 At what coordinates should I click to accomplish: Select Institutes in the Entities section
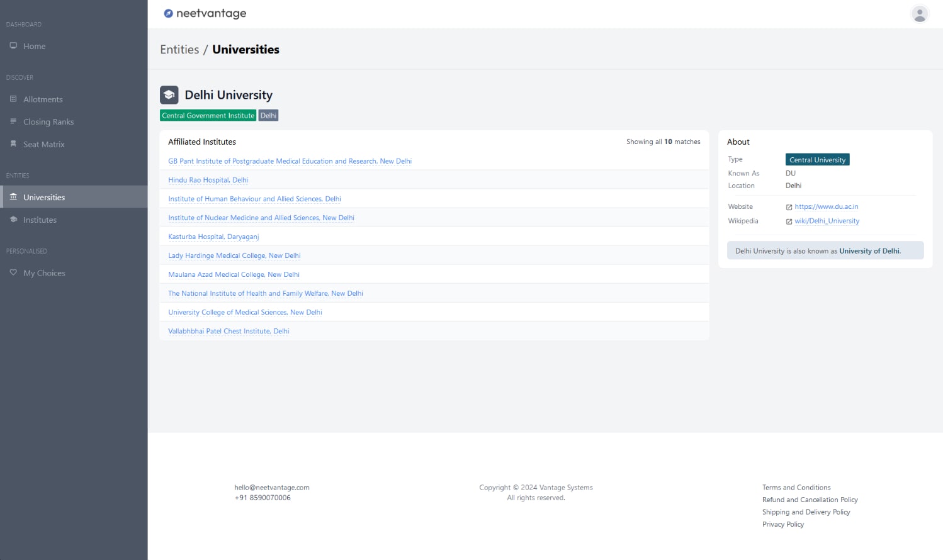pos(40,220)
